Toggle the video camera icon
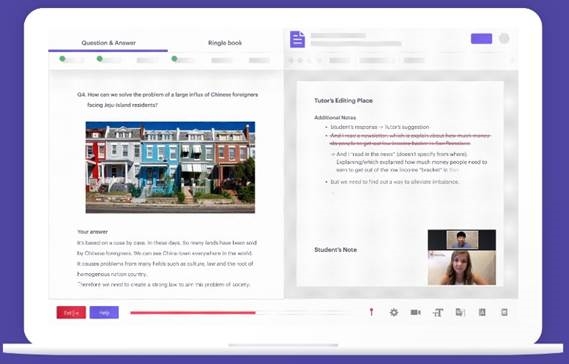Screen dimensions: 569x364 [416, 312]
